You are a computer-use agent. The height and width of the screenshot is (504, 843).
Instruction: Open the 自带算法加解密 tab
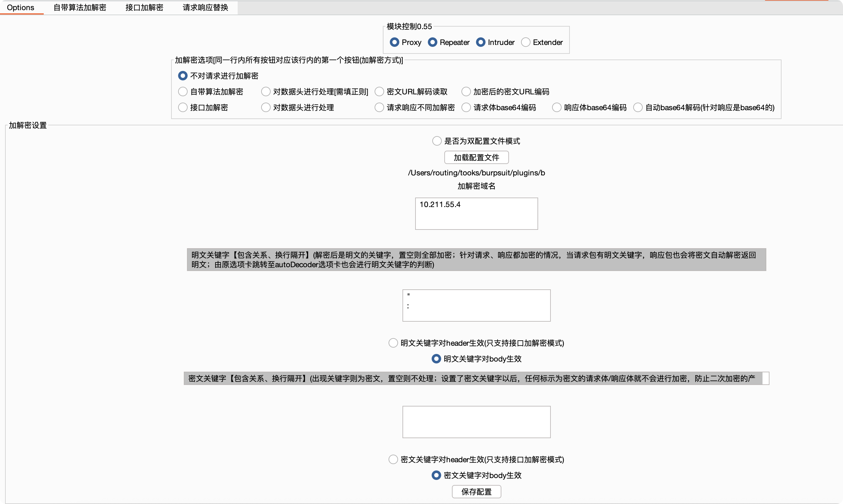[80, 8]
